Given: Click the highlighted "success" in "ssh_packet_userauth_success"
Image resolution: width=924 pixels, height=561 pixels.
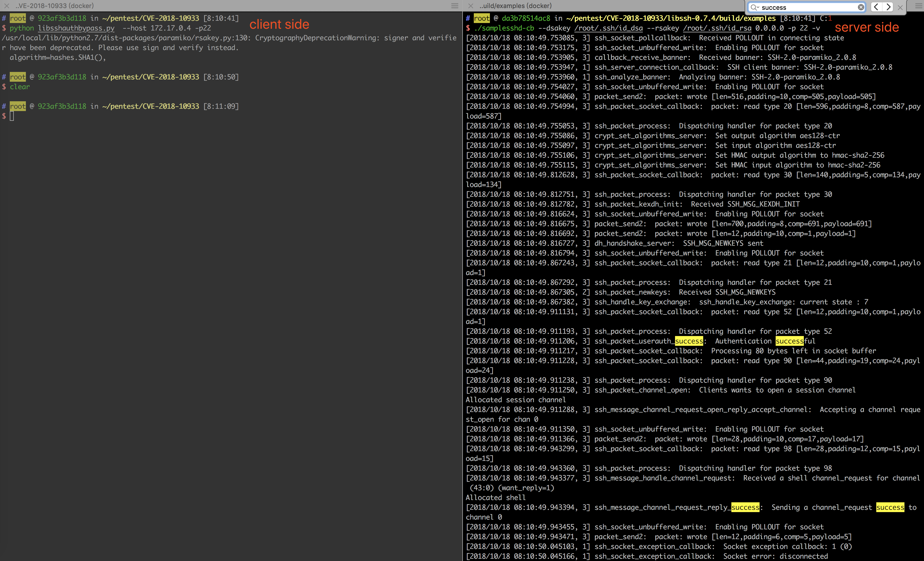Looking at the screenshot, I should tap(689, 341).
